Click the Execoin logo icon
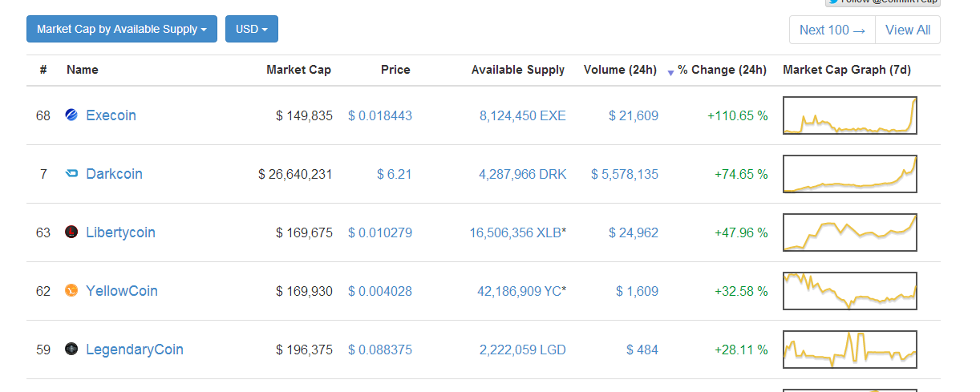 (71, 115)
